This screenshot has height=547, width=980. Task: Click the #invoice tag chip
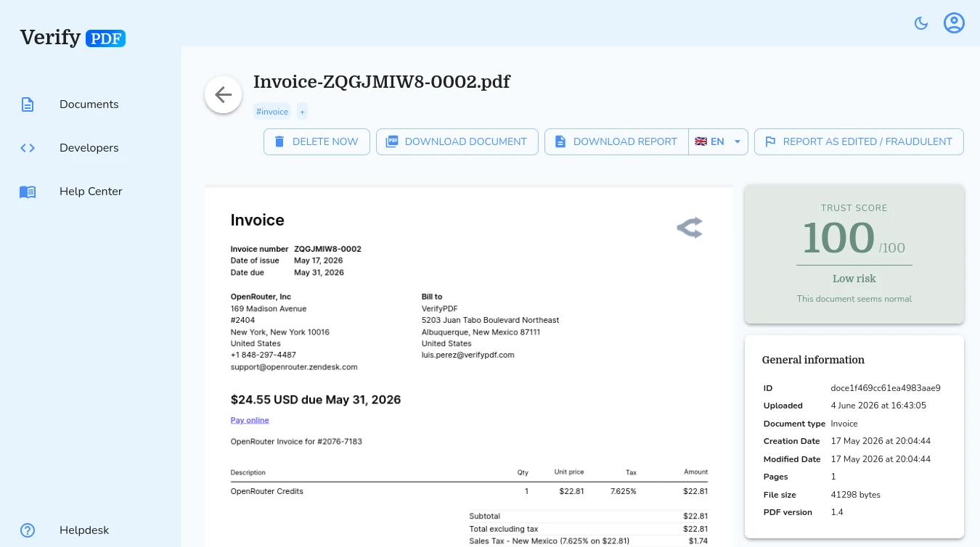pyautogui.click(x=272, y=112)
